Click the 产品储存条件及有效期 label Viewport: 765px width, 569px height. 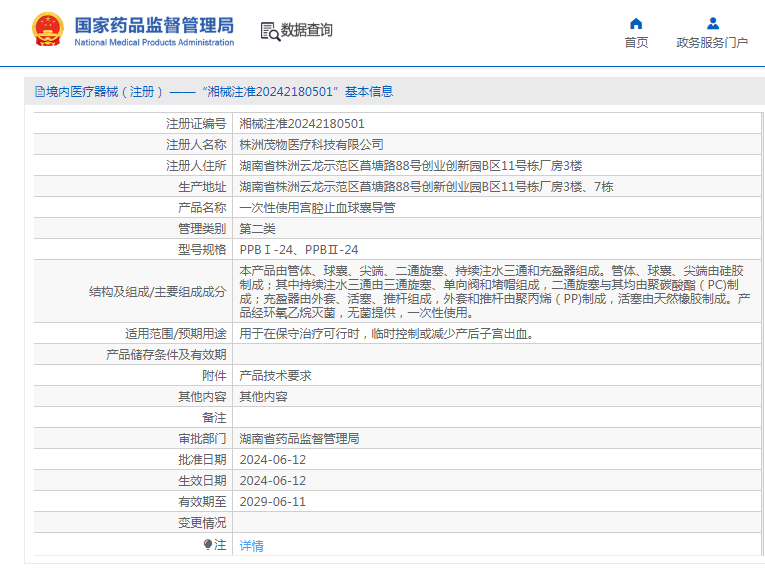pos(166,355)
